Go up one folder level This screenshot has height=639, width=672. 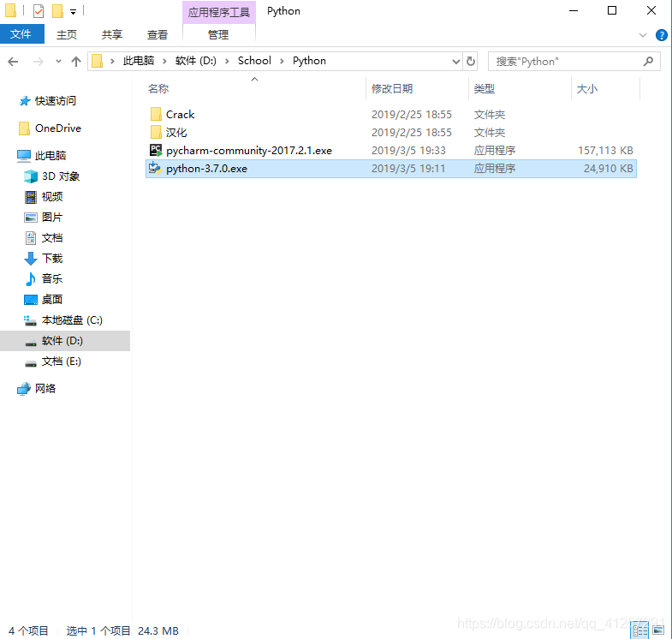(76, 62)
